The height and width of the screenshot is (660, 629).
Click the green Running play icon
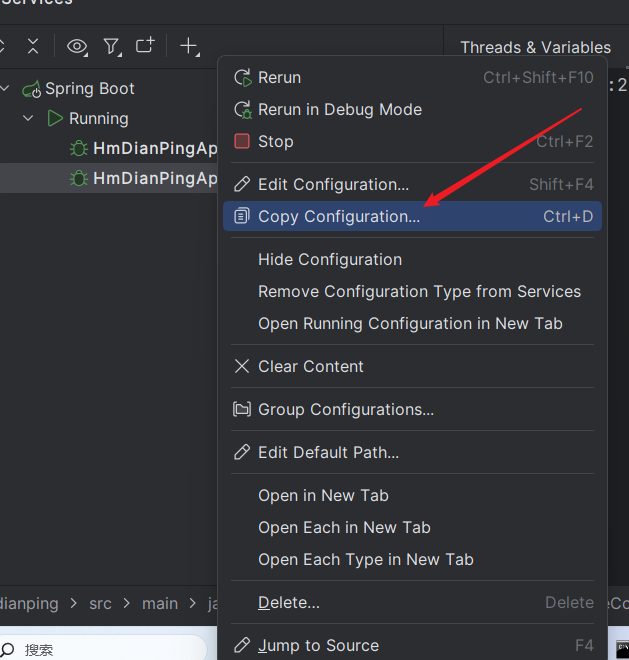[55, 118]
